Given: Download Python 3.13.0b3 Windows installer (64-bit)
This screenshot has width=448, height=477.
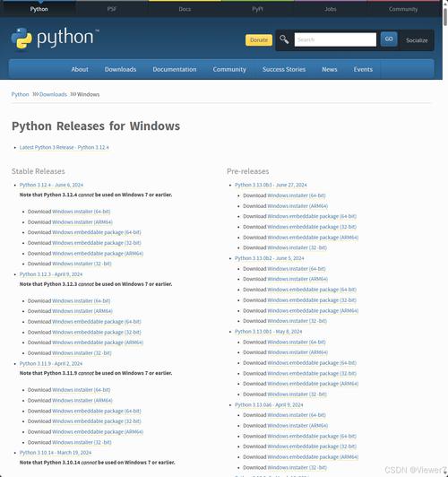Looking at the screenshot, I should click(x=297, y=195).
